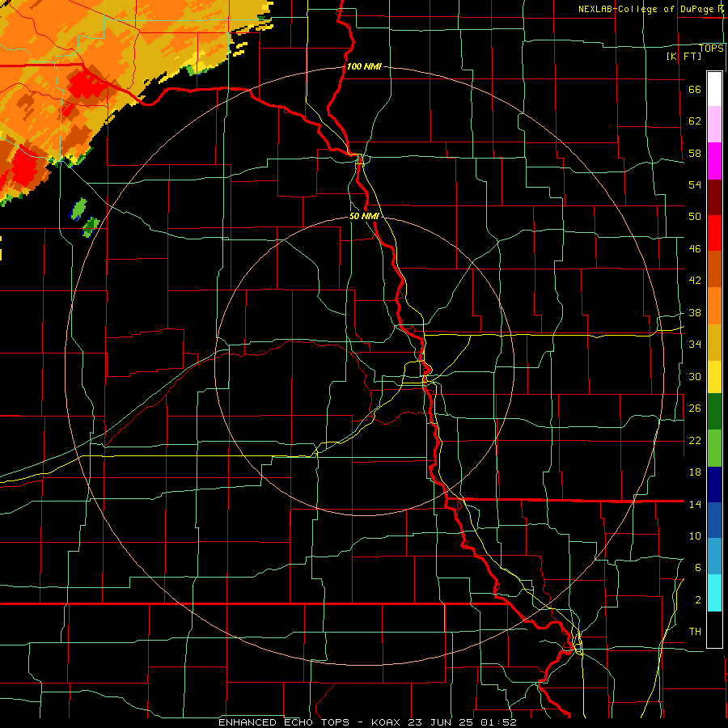
Task: Click the '54' legend scale value
Action: [695, 184]
